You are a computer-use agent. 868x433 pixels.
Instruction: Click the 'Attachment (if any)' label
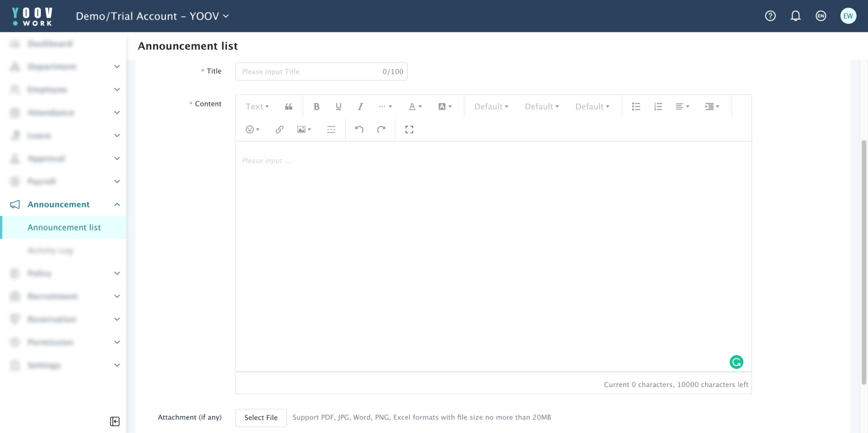pos(190,417)
